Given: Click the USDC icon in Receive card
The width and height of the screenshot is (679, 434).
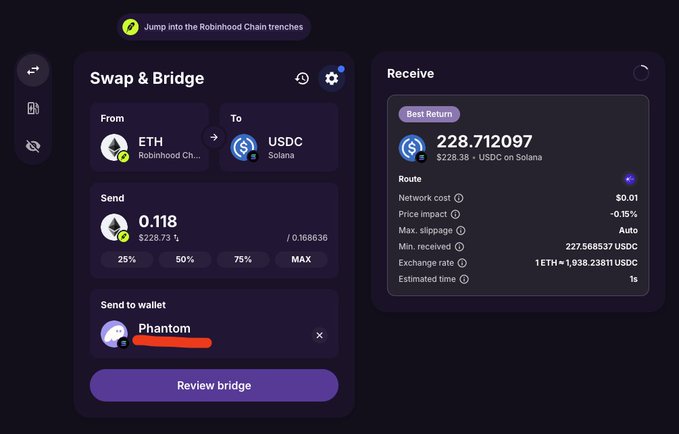Looking at the screenshot, I should click(x=412, y=148).
